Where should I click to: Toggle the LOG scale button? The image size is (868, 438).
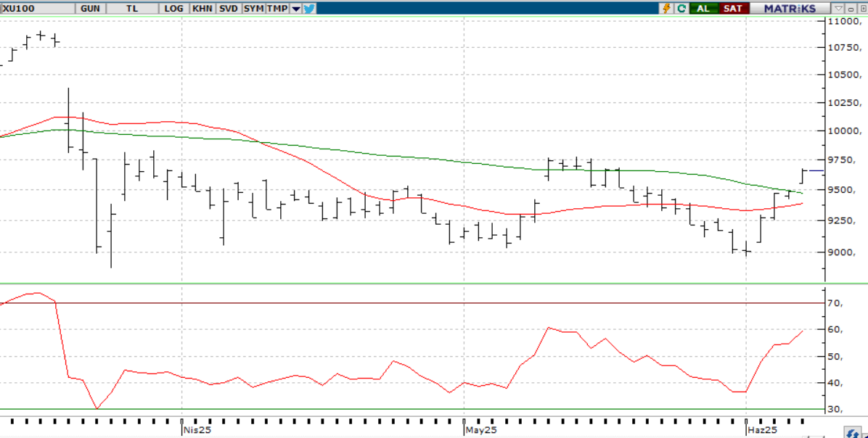(x=174, y=8)
